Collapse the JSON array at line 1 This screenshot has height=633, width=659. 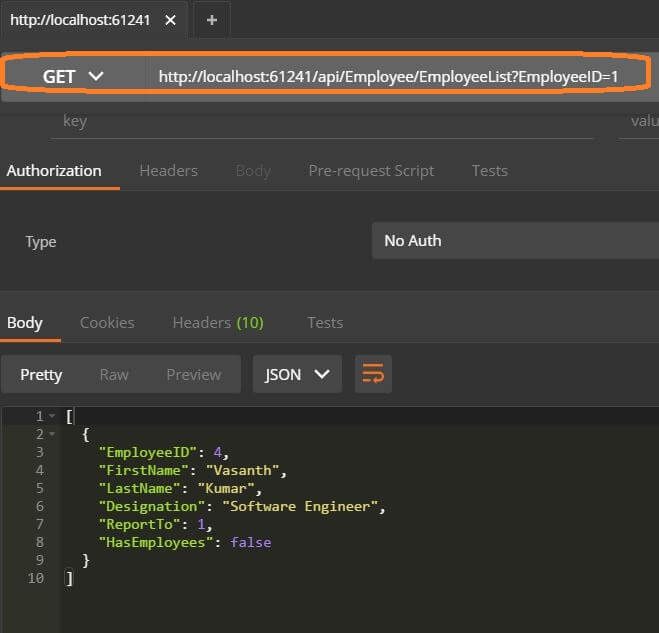click(51, 416)
